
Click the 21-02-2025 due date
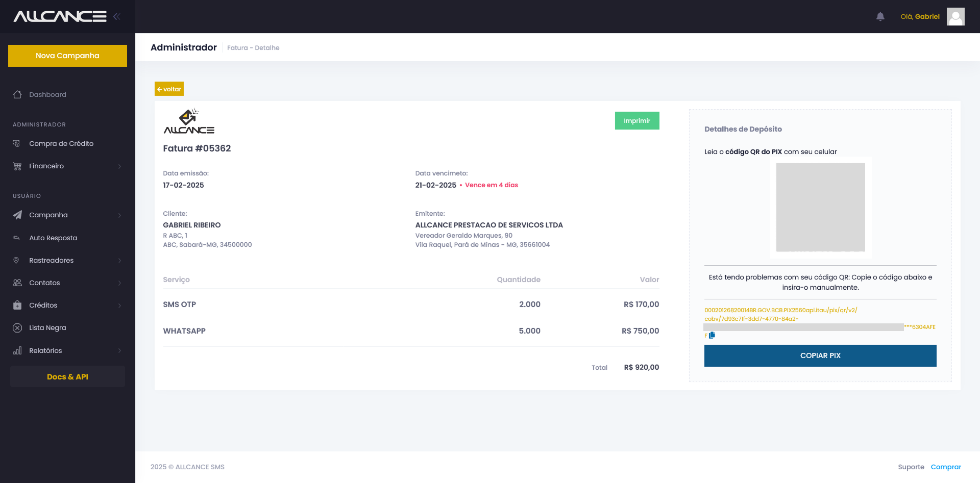coord(436,185)
